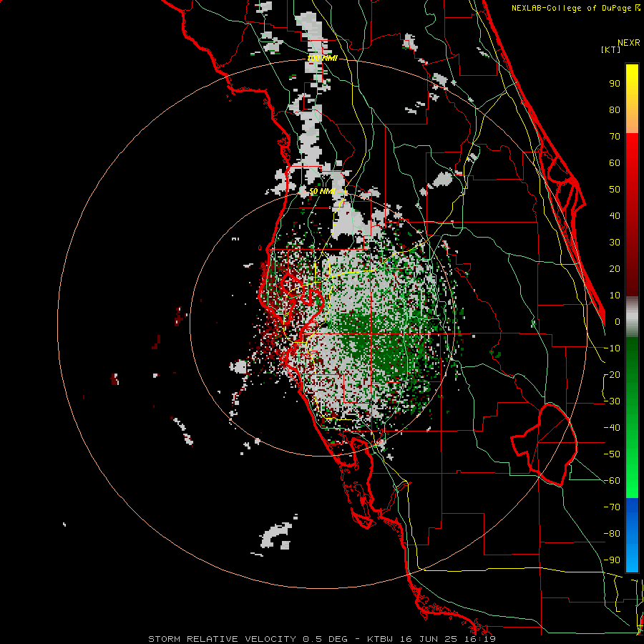Click the NEXR label above the color bar
The image size is (644, 644).
tap(629, 43)
